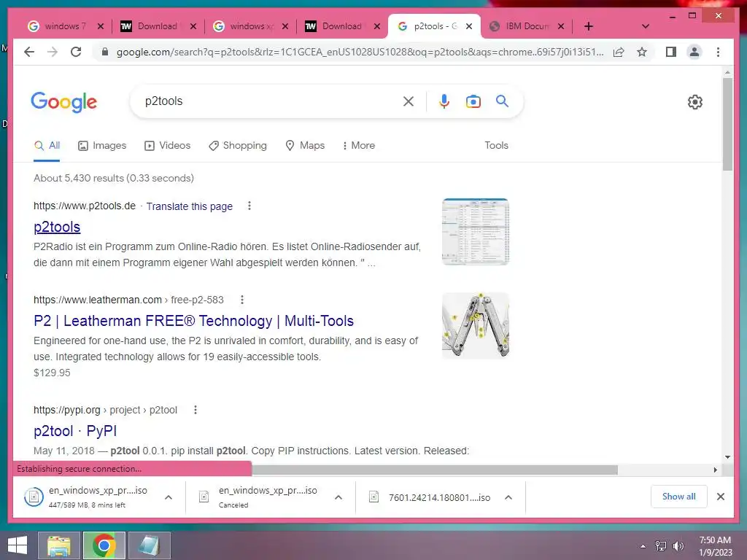Open the p2tools screenshot thumbnail
Screen dimensions: 747x560
click(x=476, y=232)
